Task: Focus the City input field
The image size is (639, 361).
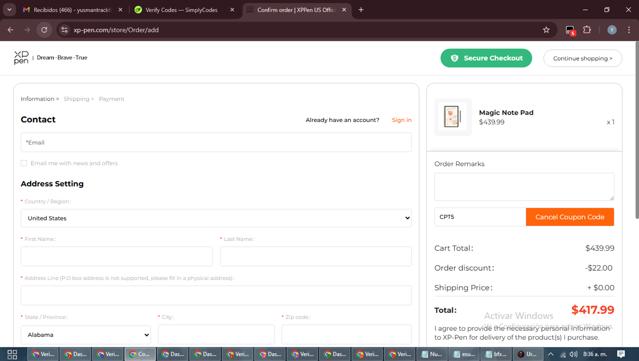Action: point(216,335)
